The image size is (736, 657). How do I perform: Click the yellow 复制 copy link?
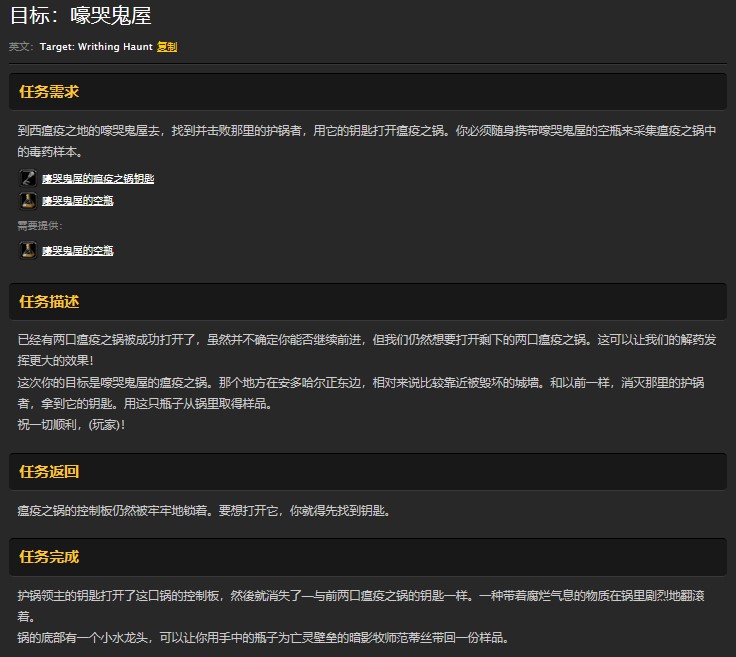(167, 47)
